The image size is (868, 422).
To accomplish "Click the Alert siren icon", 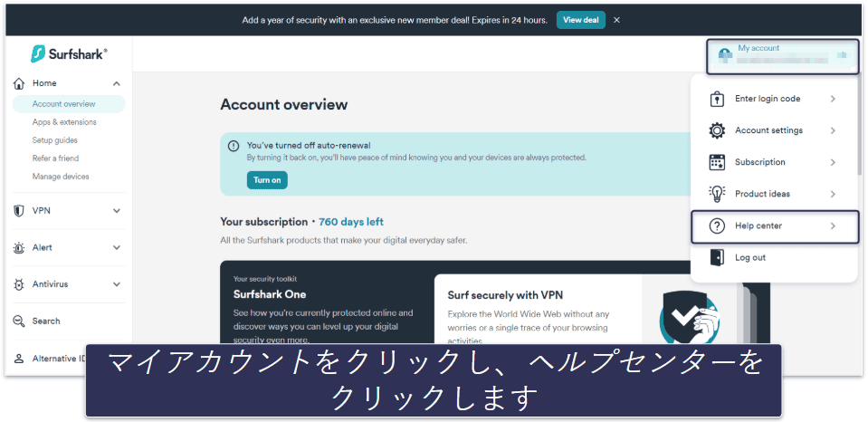I will (19, 247).
